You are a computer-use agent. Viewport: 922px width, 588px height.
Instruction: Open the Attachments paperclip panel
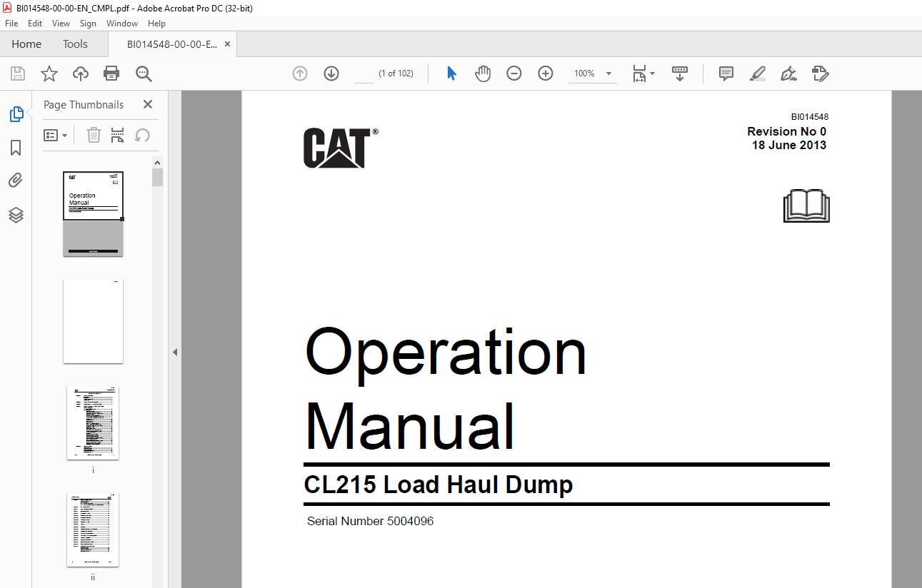[x=16, y=181]
